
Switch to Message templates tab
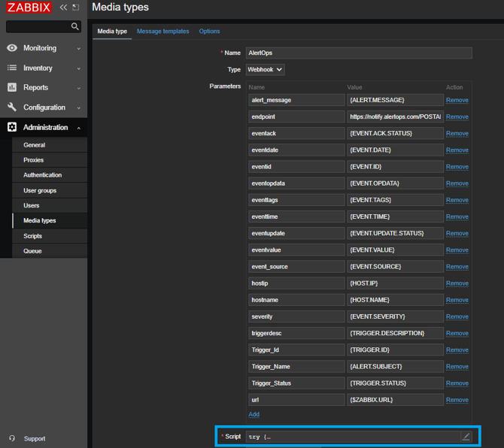click(162, 32)
